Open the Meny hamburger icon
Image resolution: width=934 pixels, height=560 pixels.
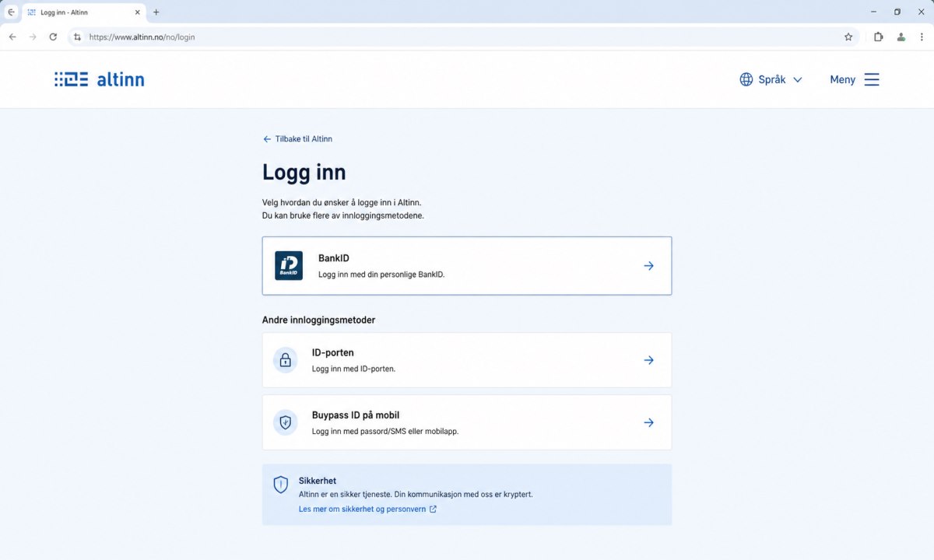tap(872, 79)
